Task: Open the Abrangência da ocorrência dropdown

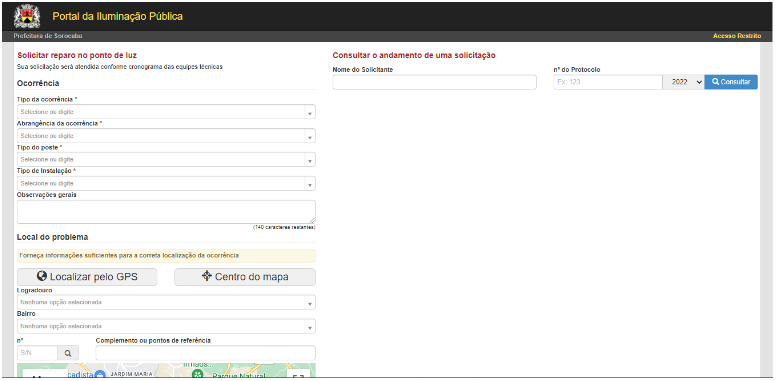Action: pyautogui.click(x=166, y=136)
